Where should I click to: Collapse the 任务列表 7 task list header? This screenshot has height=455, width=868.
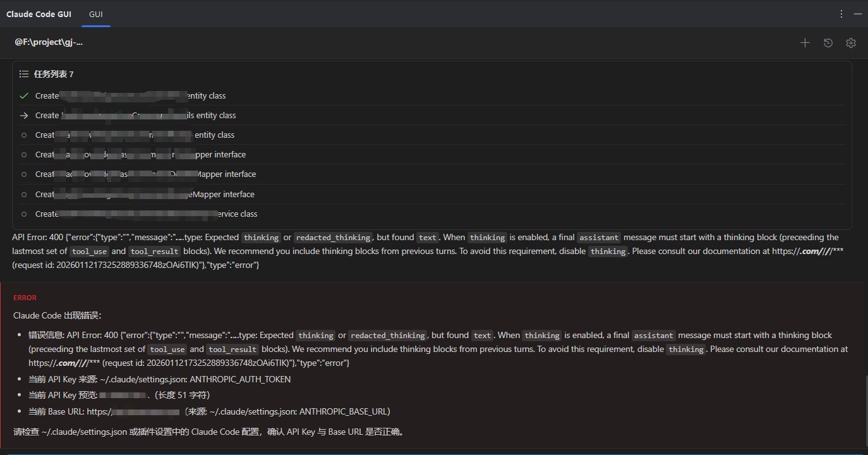point(54,74)
